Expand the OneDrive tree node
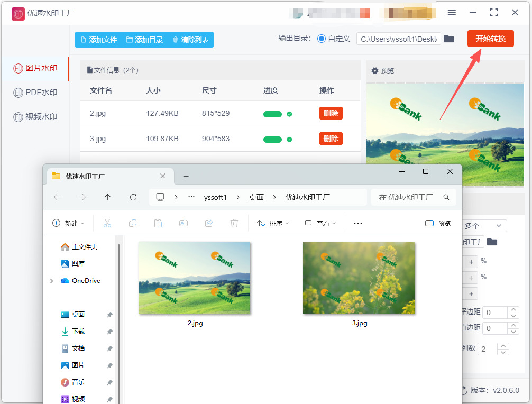This screenshot has height=404, width=532. [x=52, y=281]
